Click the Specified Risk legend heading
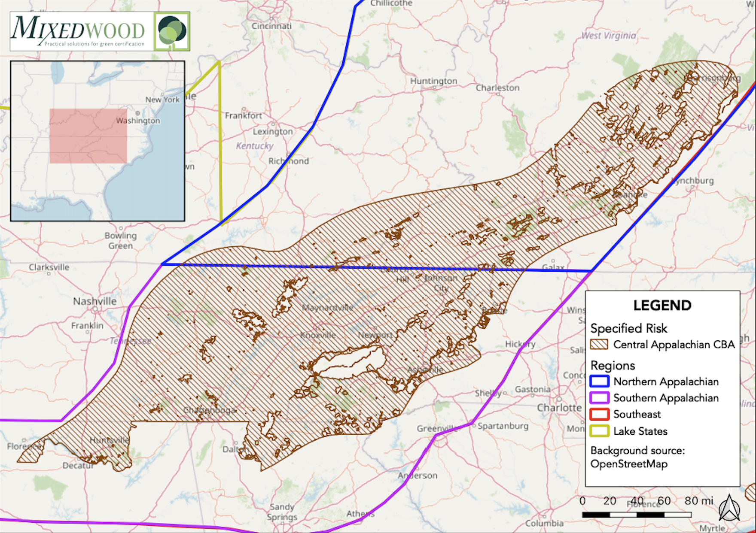 pos(629,329)
